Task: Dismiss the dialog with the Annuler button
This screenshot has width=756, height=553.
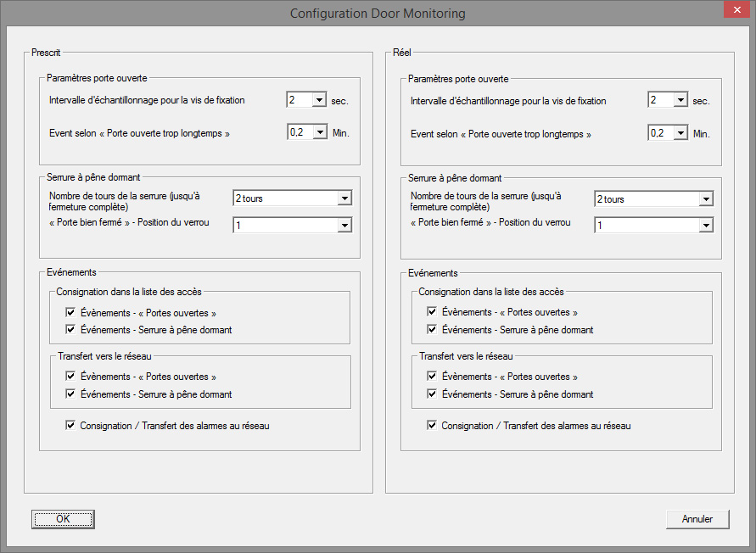Action: point(697,518)
